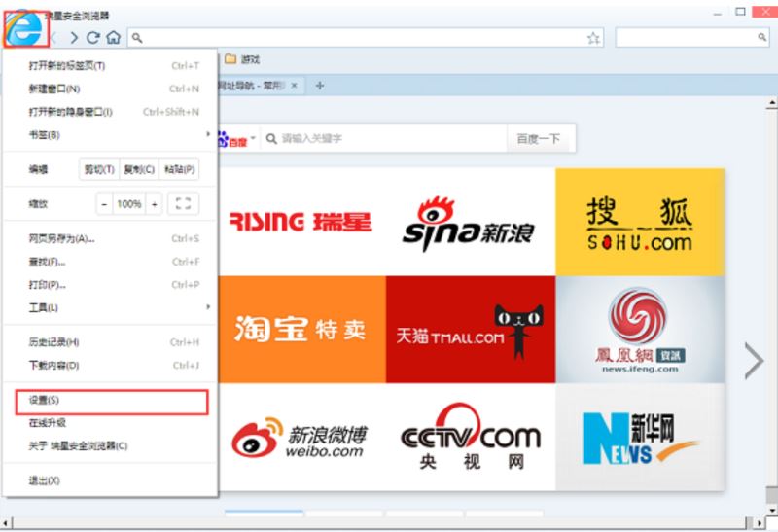
Task: Choose 查找(F)... menu item
Action: pos(110,262)
